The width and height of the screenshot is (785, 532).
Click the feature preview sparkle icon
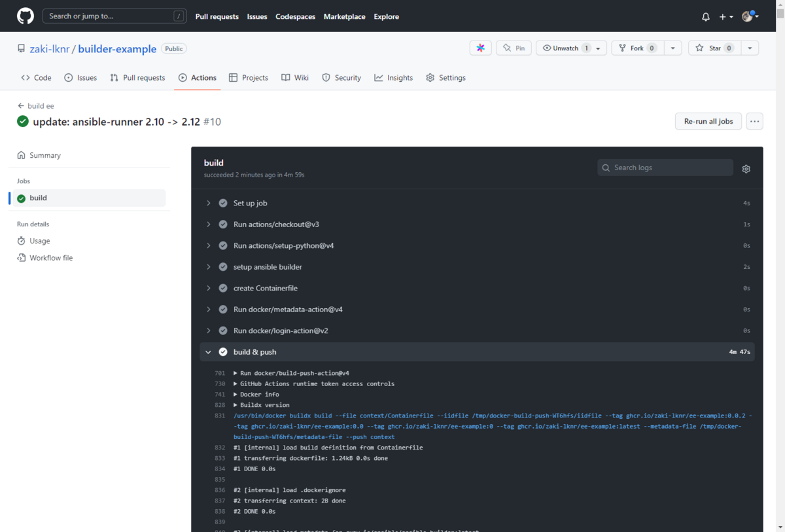pyautogui.click(x=480, y=47)
